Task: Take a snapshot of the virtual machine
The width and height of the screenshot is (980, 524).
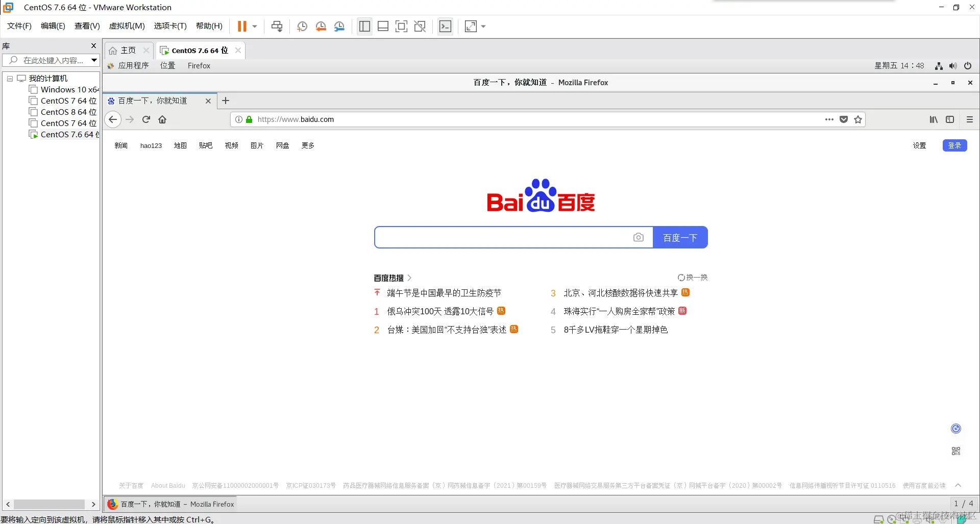Action: pos(302,27)
